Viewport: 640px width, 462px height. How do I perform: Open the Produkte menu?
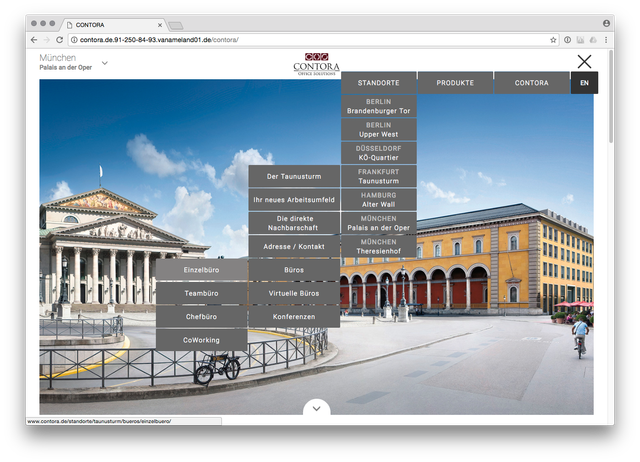click(x=455, y=83)
